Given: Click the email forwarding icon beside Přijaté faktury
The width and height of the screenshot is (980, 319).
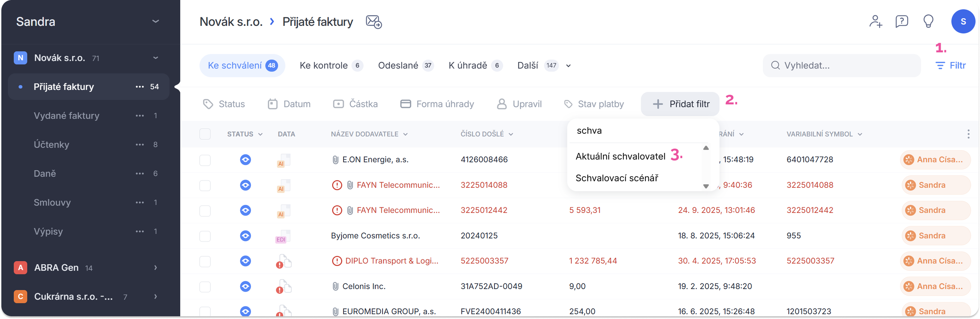Looking at the screenshot, I should coord(374,22).
